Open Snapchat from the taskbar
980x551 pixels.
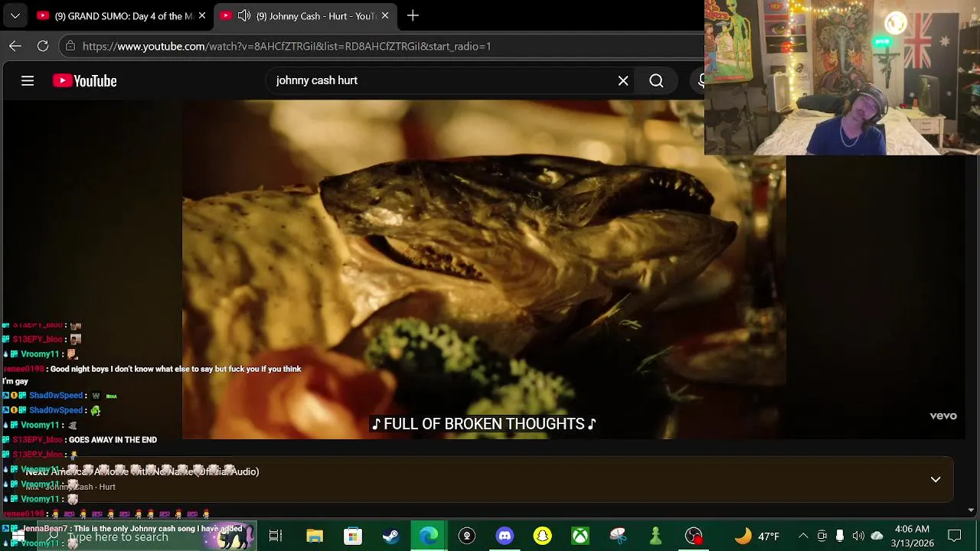pos(542,536)
